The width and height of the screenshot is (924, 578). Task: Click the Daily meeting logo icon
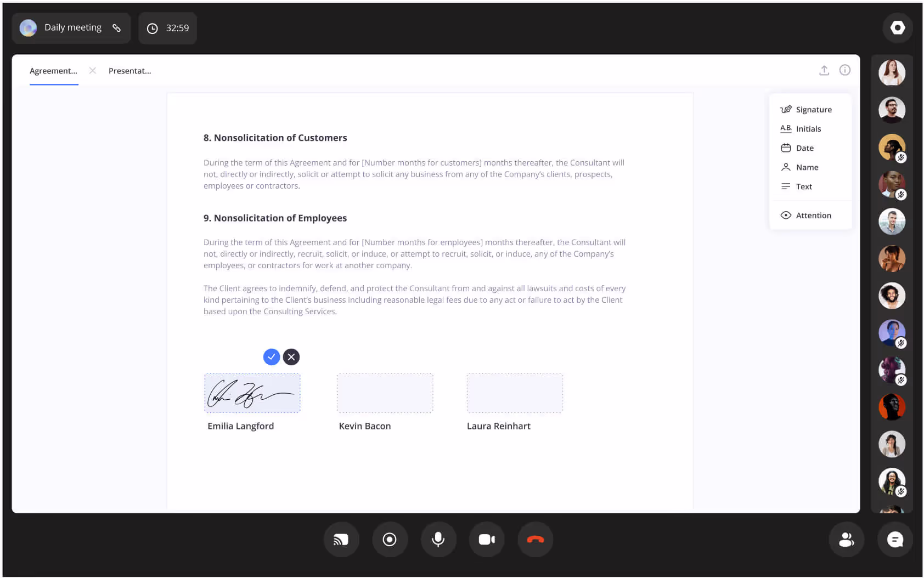click(28, 28)
